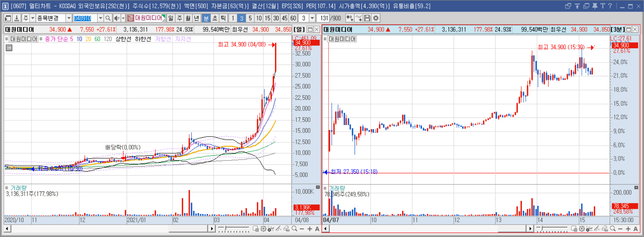Toggle the 일 (daily) period button

(x=171, y=18)
